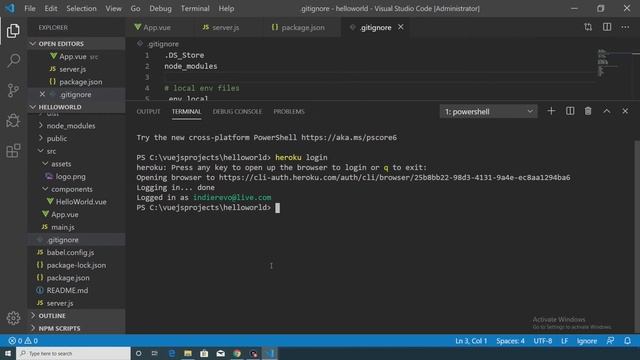Open logo.png in the file tree

pyautogui.click(x=70, y=176)
